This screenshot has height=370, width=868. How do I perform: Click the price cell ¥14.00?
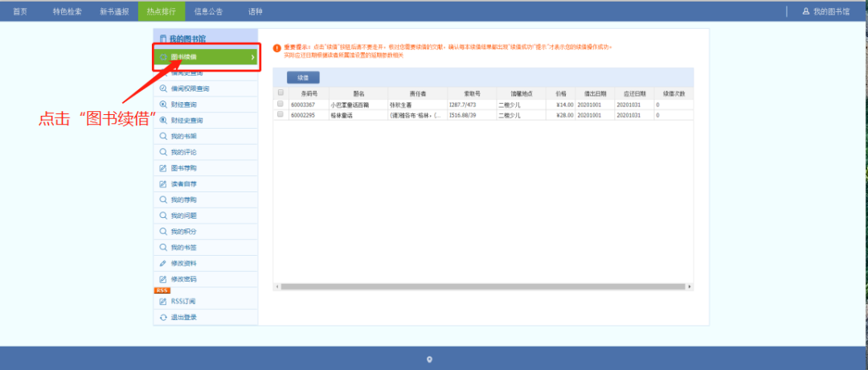(x=565, y=105)
